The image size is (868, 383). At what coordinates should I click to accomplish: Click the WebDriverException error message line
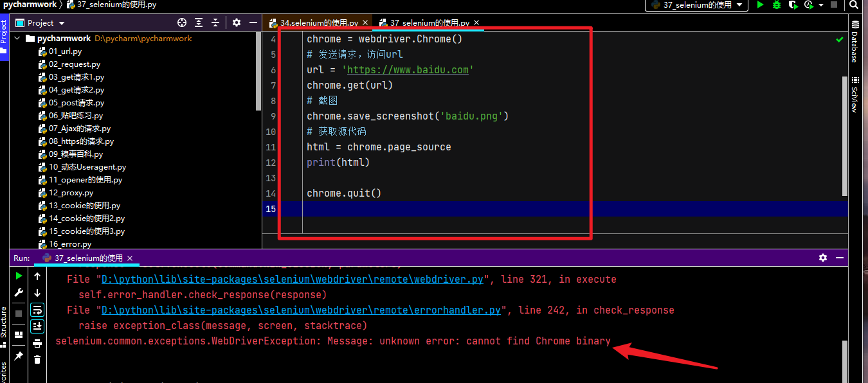coord(333,341)
